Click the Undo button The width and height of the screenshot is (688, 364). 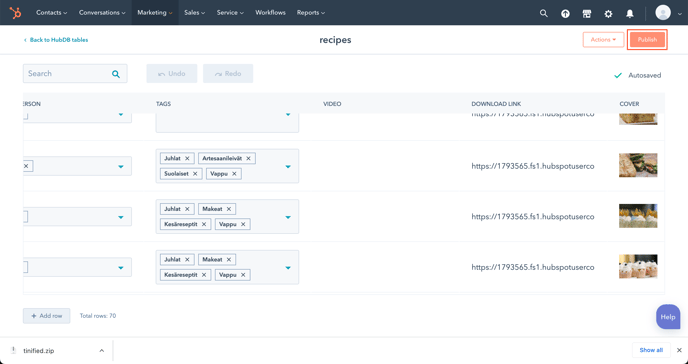click(172, 74)
